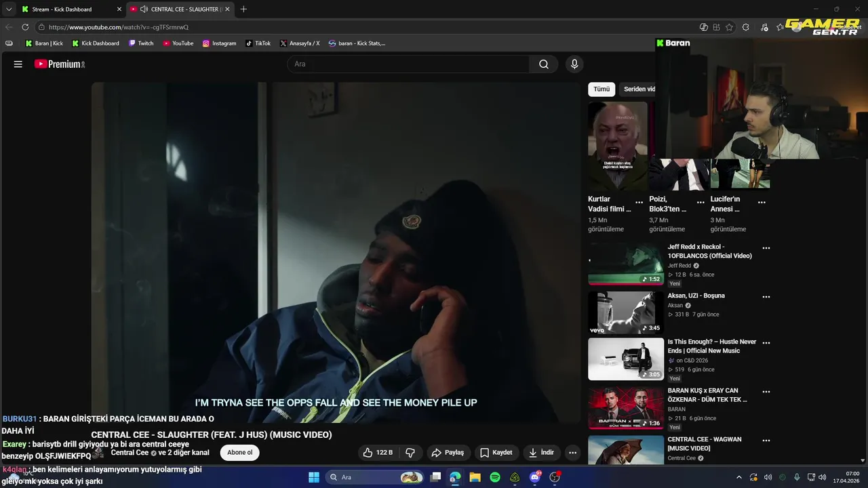This screenshot has width=868, height=488.
Task: Click the main video player area
Action: 336,253
